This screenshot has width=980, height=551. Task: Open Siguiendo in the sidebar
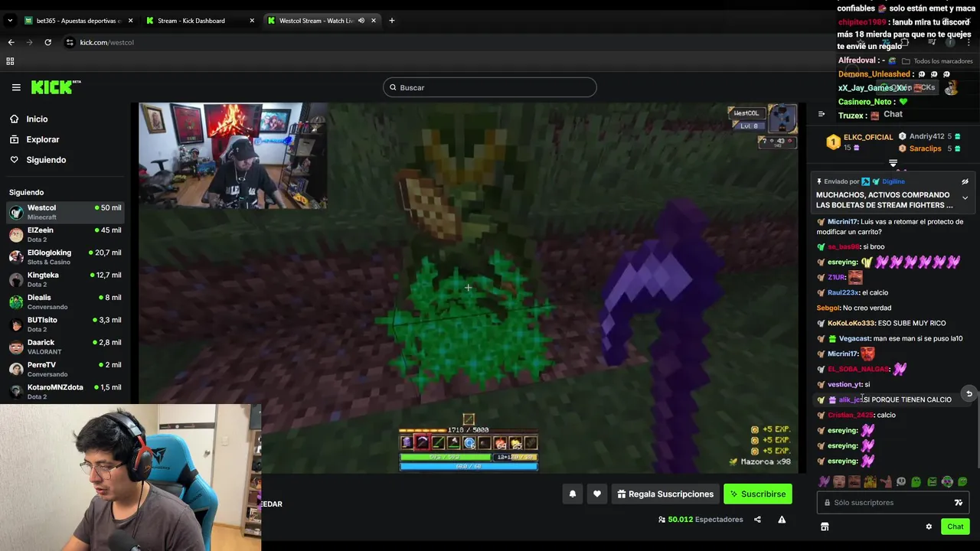coord(45,160)
